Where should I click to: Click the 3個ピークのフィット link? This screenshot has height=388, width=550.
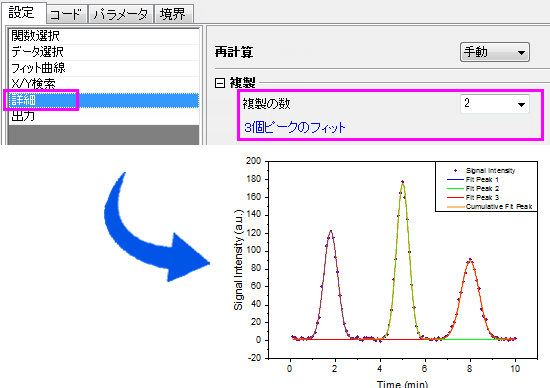(295, 127)
